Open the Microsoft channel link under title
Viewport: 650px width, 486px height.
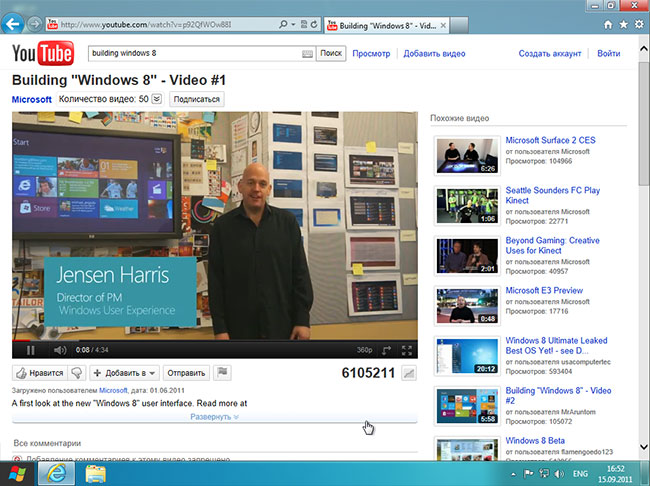(32, 100)
